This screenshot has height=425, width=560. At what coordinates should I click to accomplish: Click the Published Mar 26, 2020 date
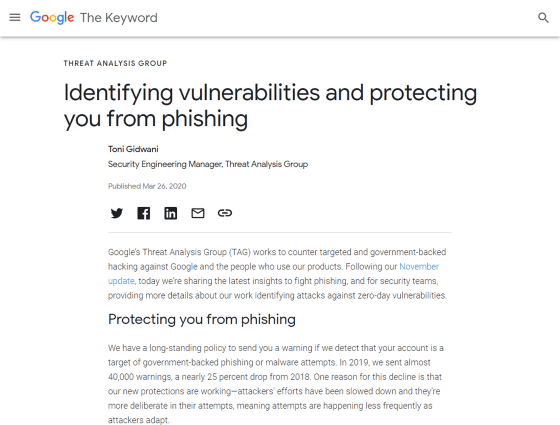147,186
